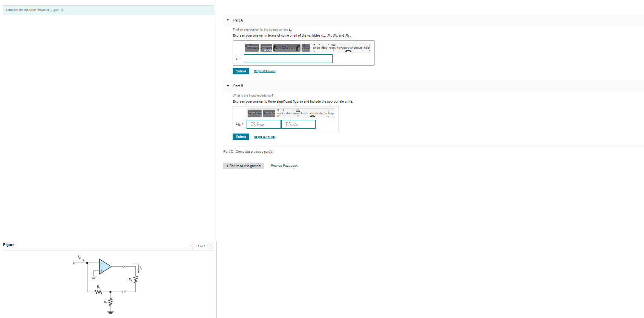This screenshot has height=318, width=644.
Task: Click reset in Part A toolbar
Action: [332, 48]
